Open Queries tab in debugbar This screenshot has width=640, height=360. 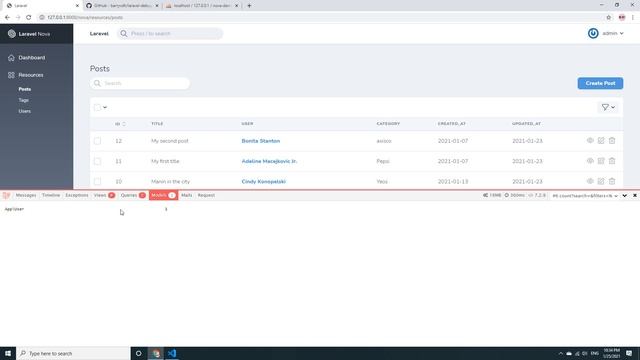tap(133, 196)
